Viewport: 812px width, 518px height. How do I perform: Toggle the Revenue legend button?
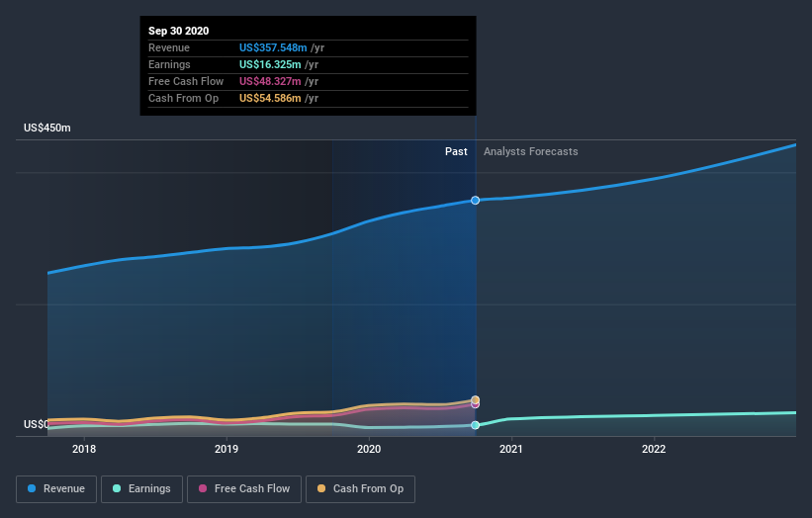point(56,489)
